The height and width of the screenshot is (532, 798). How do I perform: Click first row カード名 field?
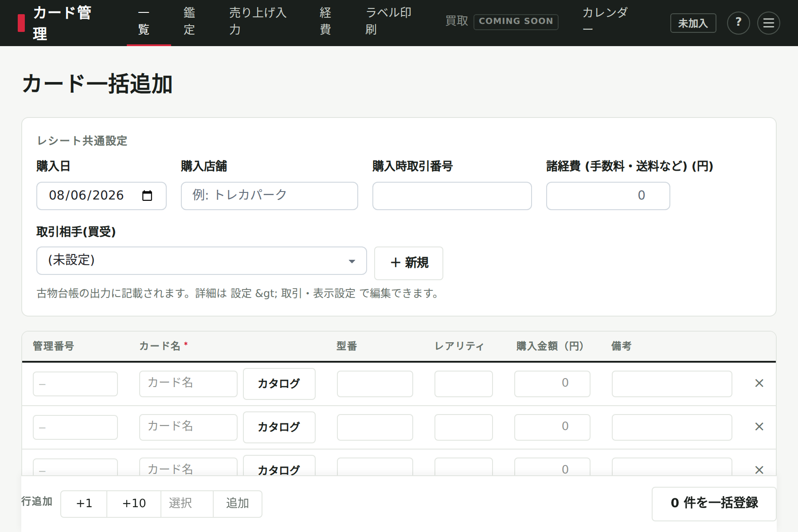[x=188, y=384]
